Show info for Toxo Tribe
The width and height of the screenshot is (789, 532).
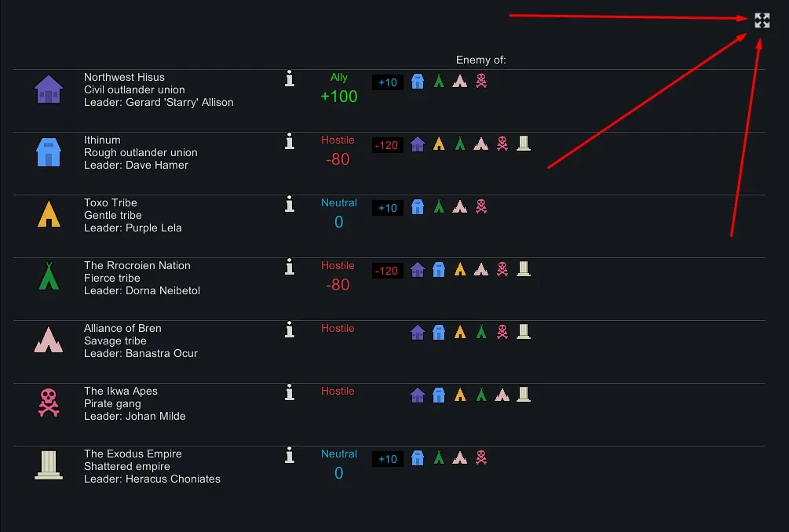290,204
